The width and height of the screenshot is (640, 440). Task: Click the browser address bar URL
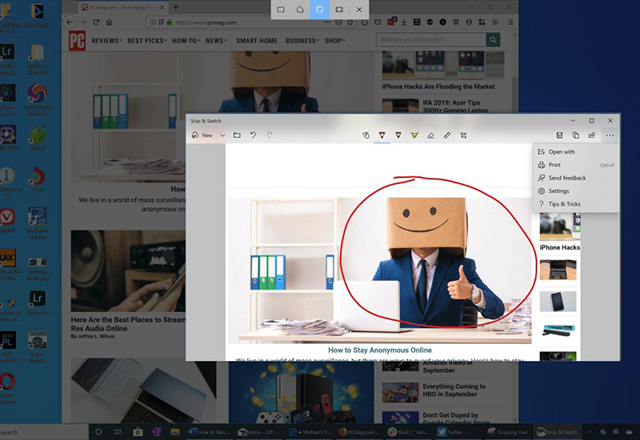coord(206,22)
